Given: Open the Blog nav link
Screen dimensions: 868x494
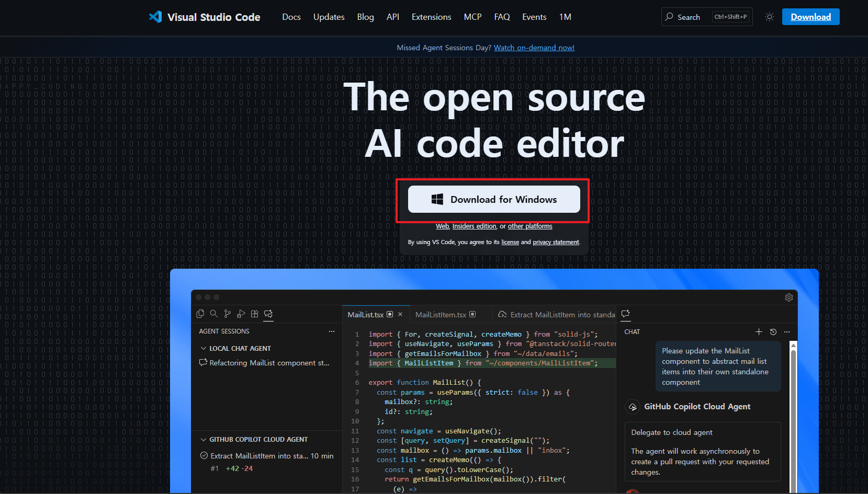Looking at the screenshot, I should tap(365, 17).
